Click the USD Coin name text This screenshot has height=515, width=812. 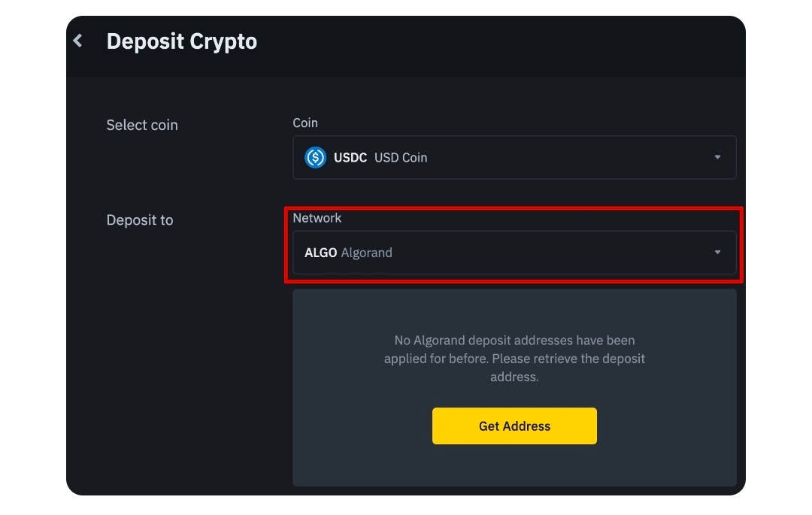coord(401,157)
